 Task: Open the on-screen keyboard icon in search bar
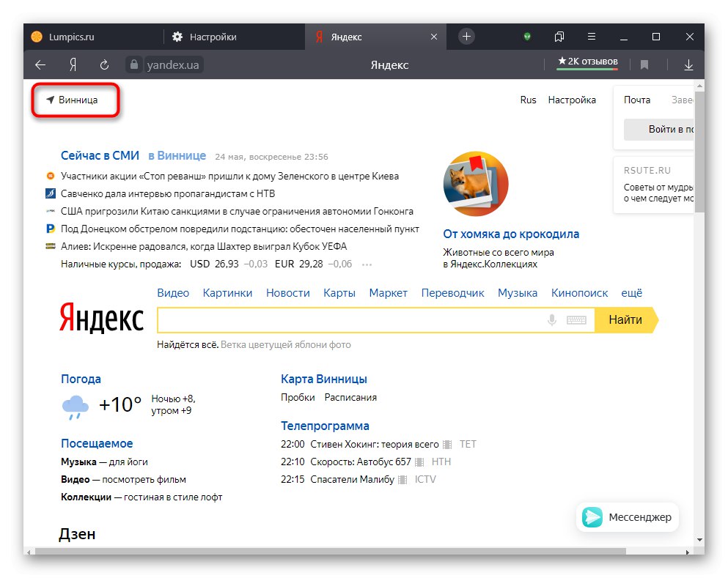click(x=576, y=319)
